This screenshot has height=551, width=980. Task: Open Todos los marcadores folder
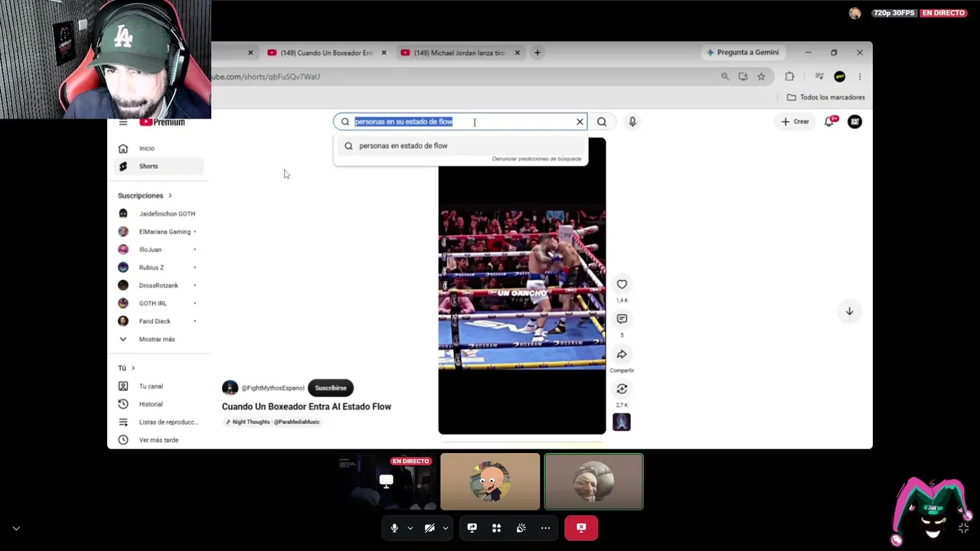click(826, 97)
